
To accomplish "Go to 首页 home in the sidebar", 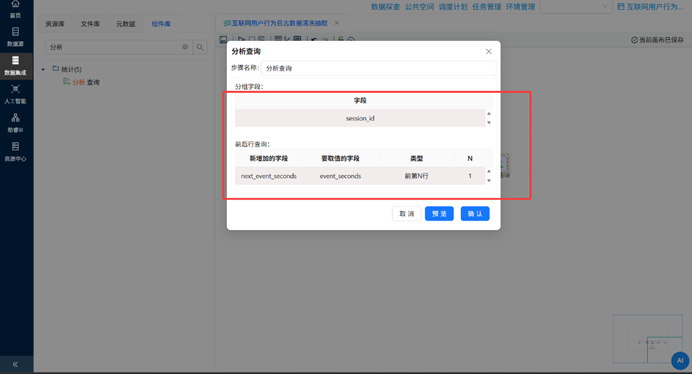I will click(x=15, y=9).
